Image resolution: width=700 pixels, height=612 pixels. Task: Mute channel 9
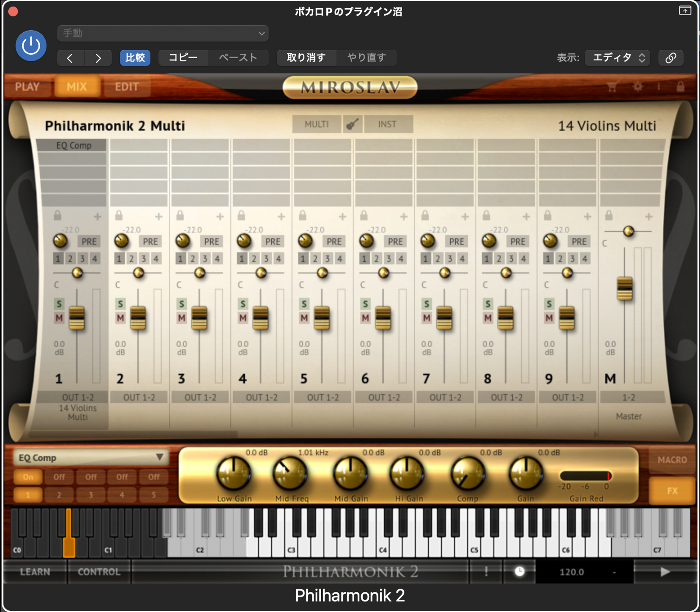pyautogui.click(x=549, y=318)
